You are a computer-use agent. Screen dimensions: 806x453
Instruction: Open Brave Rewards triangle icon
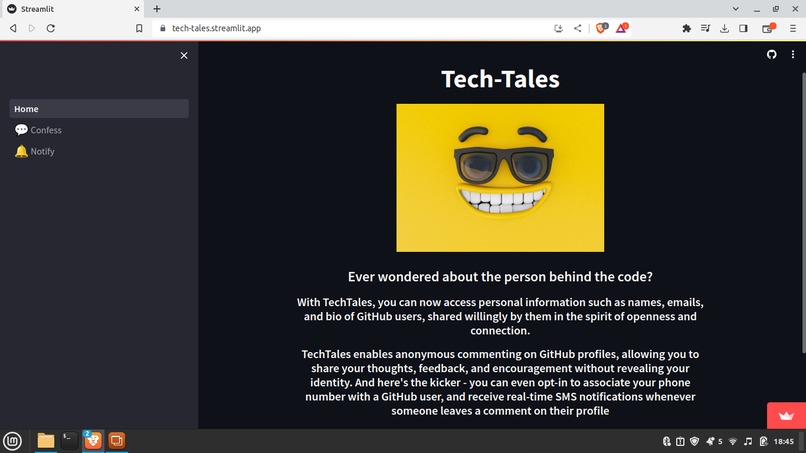621,28
